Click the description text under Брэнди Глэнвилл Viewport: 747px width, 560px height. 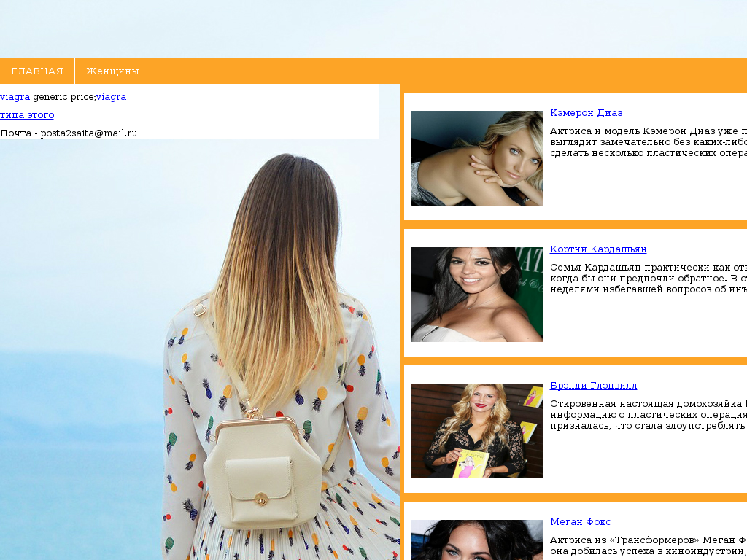click(x=648, y=415)
